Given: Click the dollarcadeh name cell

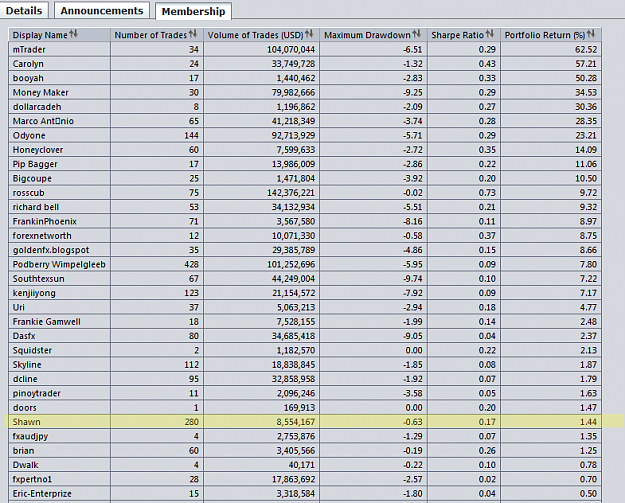Looking at the screenshot, I should (x=59, y=107).
